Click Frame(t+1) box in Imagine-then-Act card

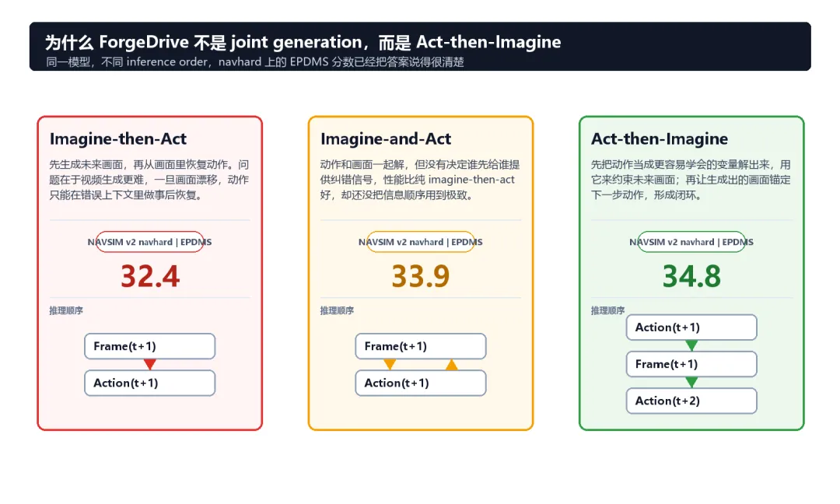point(150,346)
